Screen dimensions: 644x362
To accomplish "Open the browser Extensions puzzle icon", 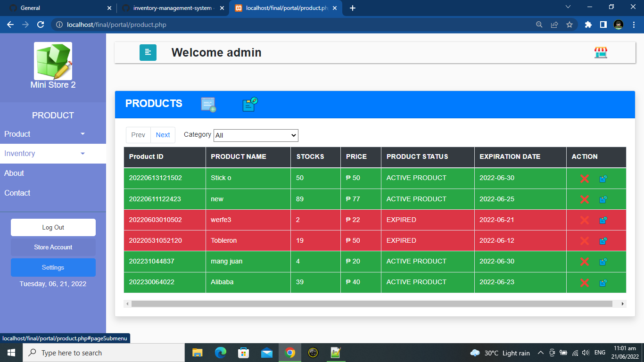I will [588, 25].
